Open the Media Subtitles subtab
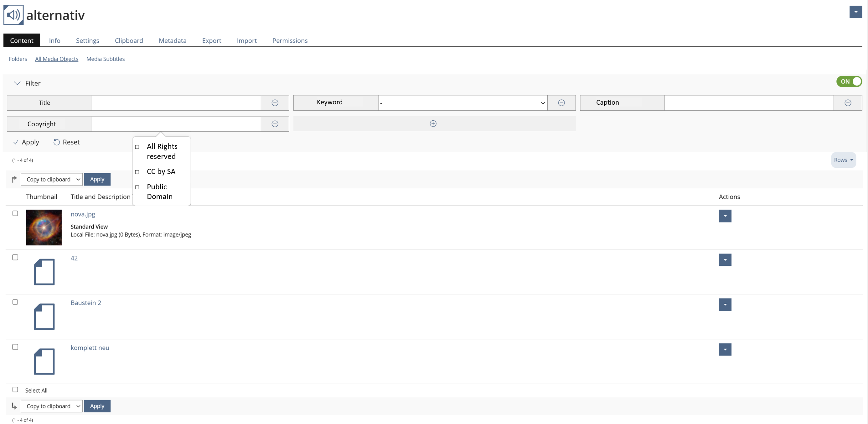 click(106, 59)
